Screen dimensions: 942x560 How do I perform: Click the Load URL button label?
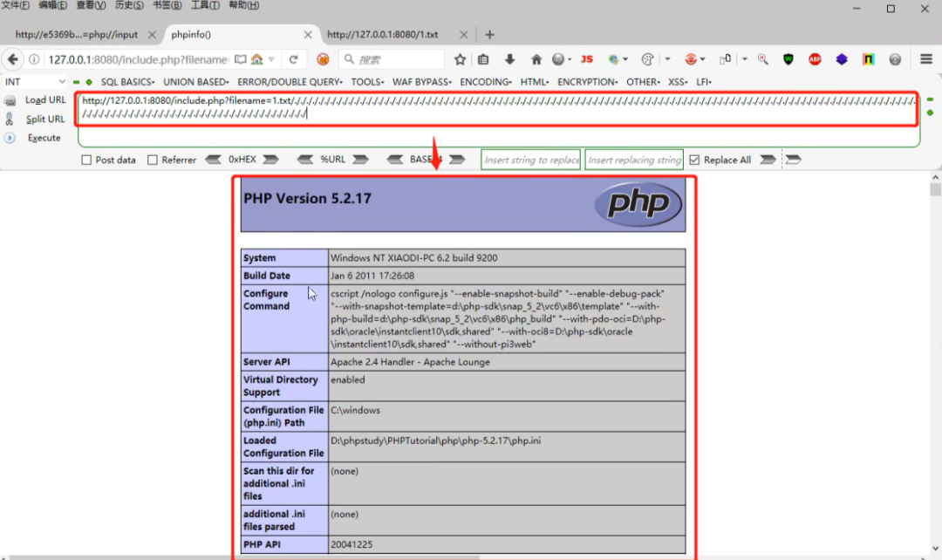[45, 100]
